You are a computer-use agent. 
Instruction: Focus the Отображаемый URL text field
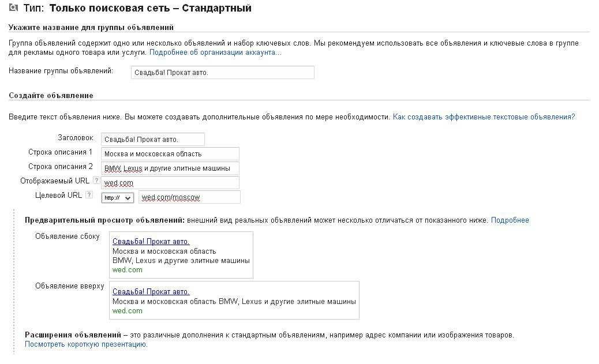click(170, 182)
